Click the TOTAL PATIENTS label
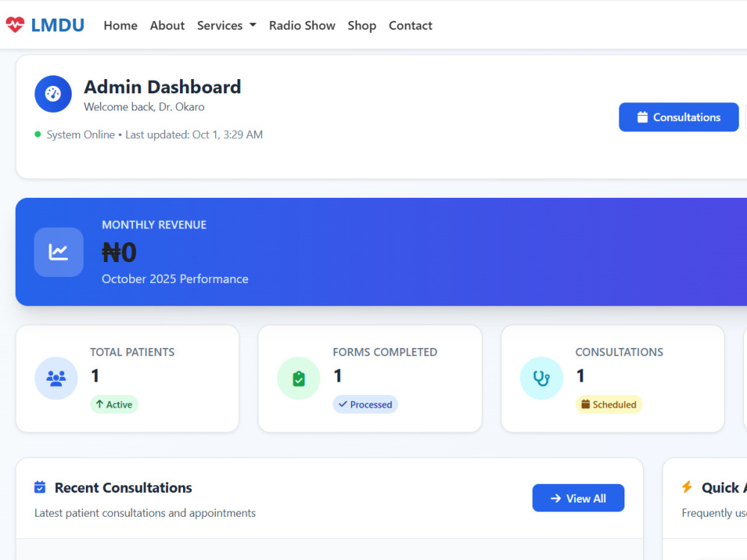Image resolution: width=747 pixels, height=560 pixels. (132, 352)
